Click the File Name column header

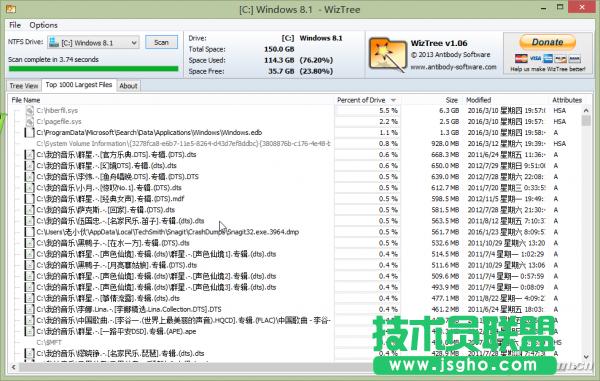pyautogui.click(x=26, y=100)
